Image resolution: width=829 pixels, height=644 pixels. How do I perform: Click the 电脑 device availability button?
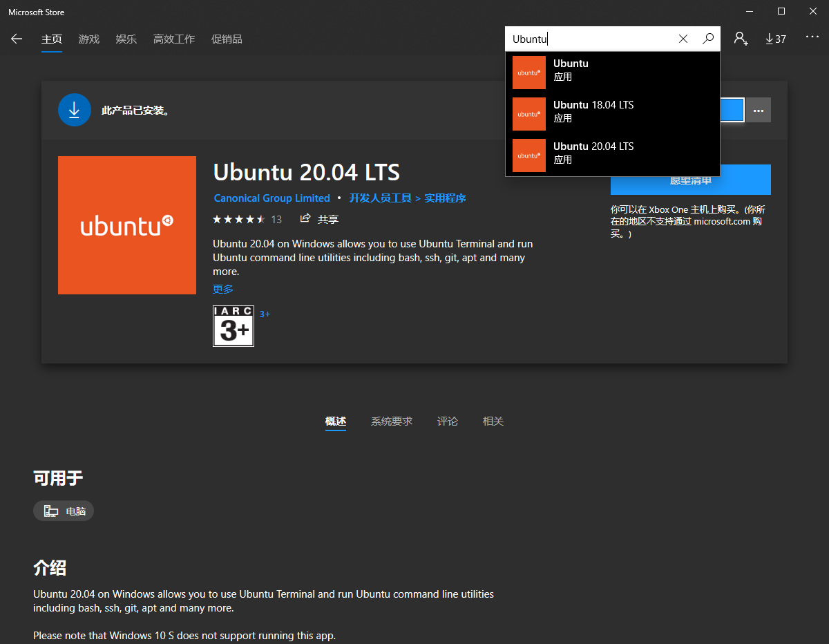click(64, 511)
